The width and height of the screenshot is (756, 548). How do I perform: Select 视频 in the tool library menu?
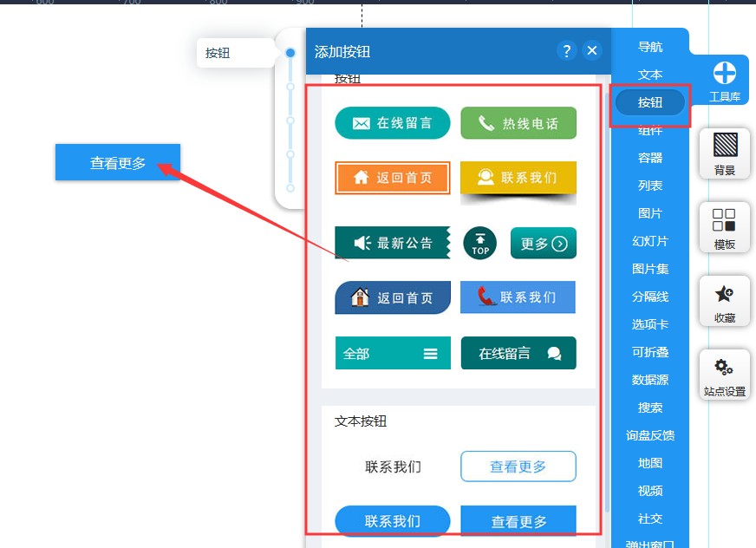point(650,491)
